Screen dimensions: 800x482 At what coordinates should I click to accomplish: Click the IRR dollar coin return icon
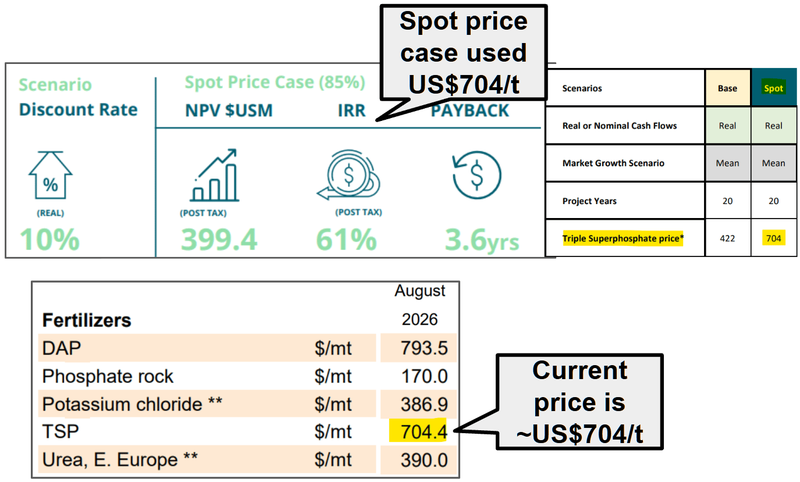click(x=348, y=175)
